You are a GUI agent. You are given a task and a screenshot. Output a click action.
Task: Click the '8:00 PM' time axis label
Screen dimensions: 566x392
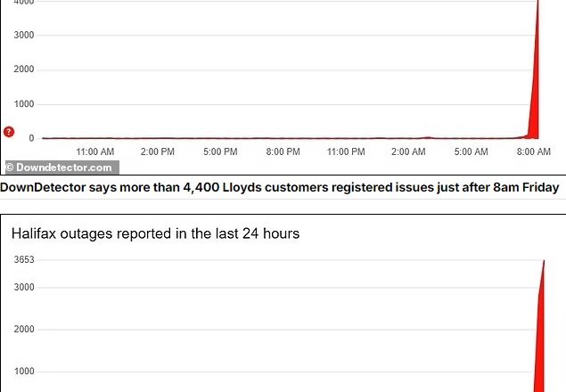(283, 151)
